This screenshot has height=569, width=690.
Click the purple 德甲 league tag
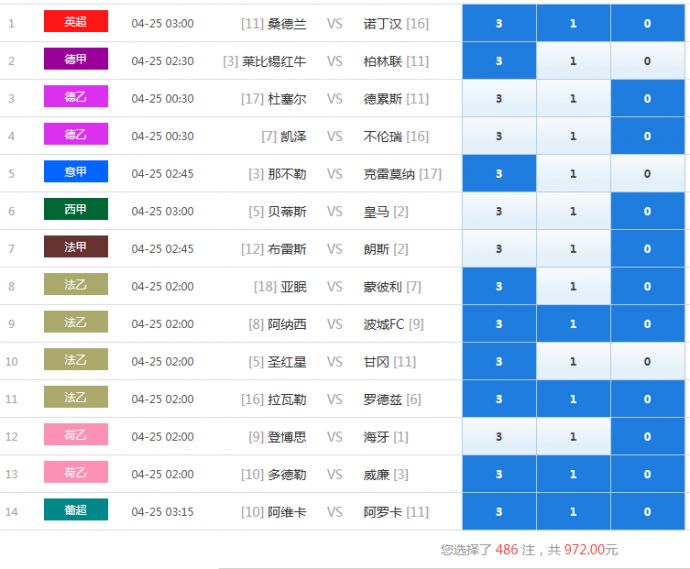click(x=75, y=60)
